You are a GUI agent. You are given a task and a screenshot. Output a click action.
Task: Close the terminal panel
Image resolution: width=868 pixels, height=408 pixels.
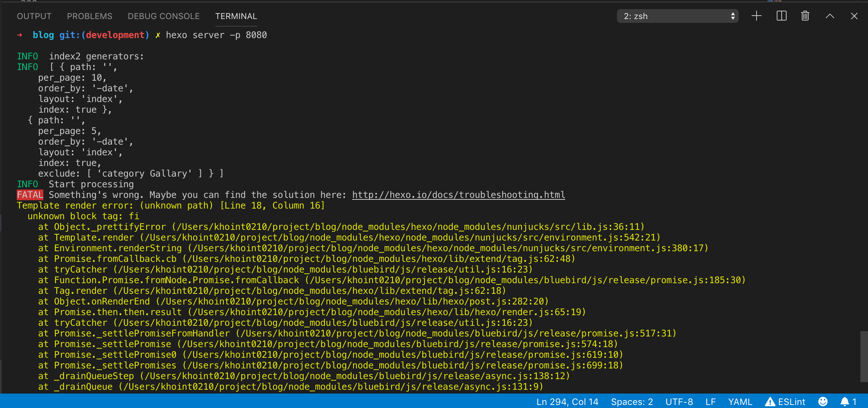(854, 16)
